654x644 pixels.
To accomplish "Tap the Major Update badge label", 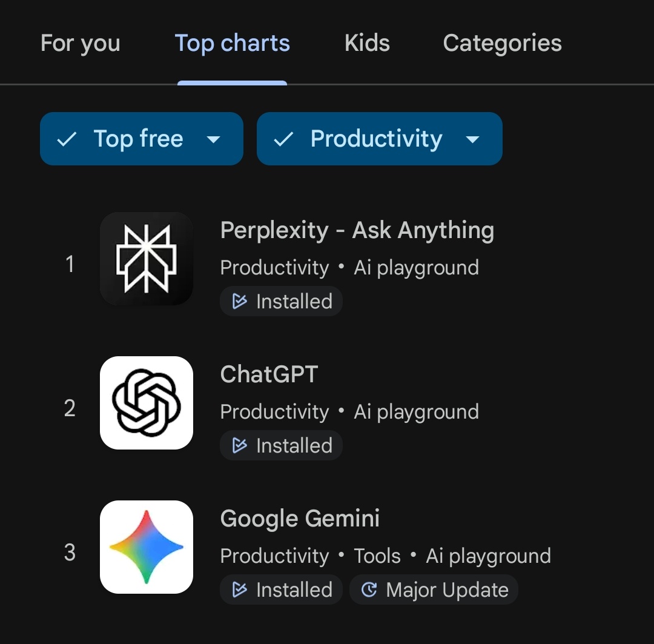I will pyautogui.click(x=447, y=590).
